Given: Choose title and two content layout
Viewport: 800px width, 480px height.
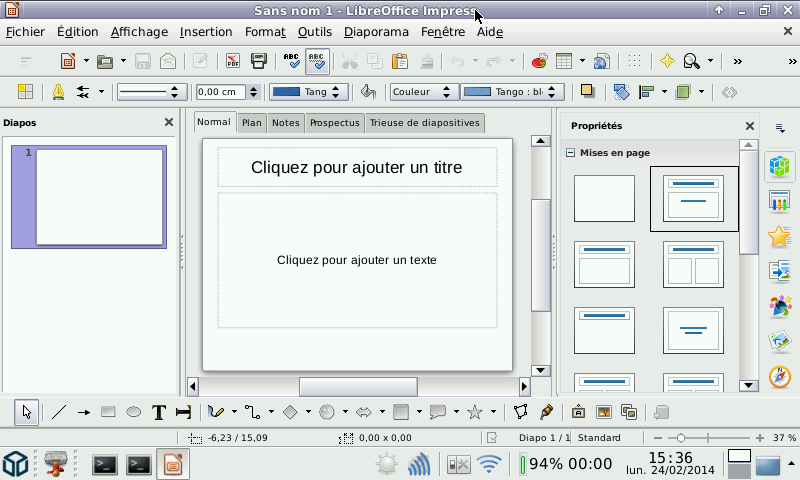Looking at the screenshot, I should pos(693,264).
